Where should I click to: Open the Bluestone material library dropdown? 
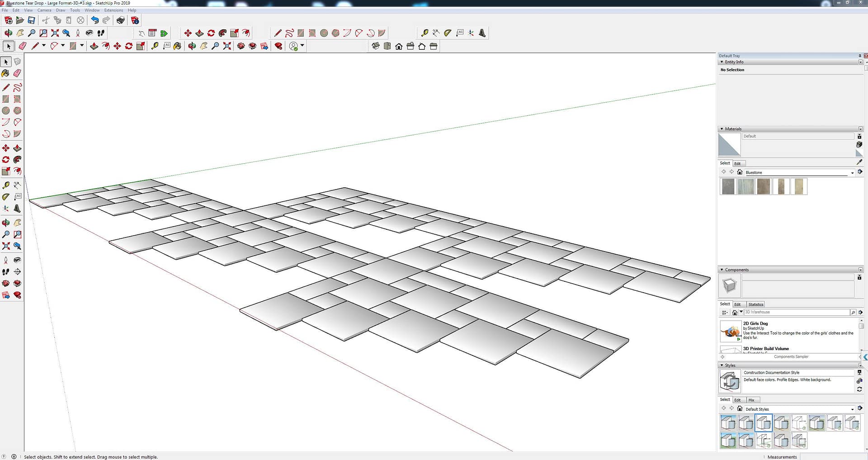[x=852, y=172]
